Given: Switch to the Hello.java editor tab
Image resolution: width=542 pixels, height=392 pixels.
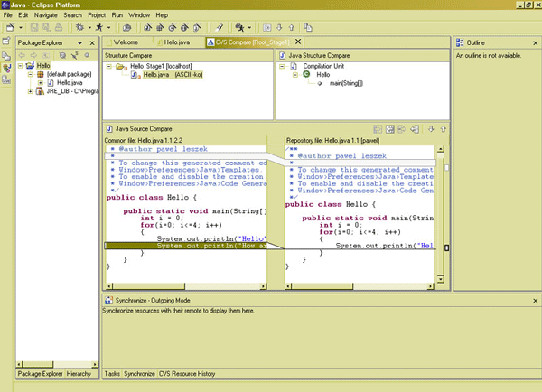Looking at the screenshot, I should pos(177,42).
